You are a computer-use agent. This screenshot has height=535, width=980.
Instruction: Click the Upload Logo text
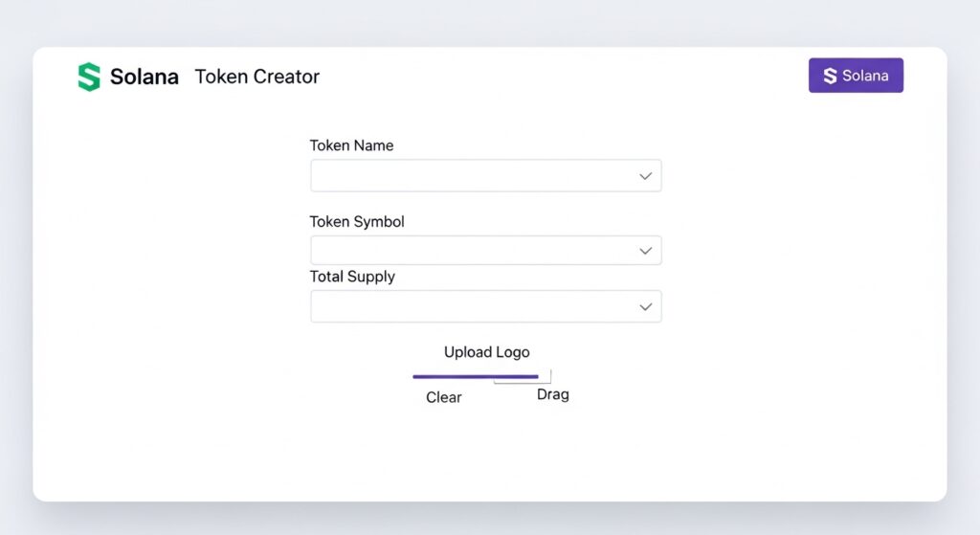486,352
